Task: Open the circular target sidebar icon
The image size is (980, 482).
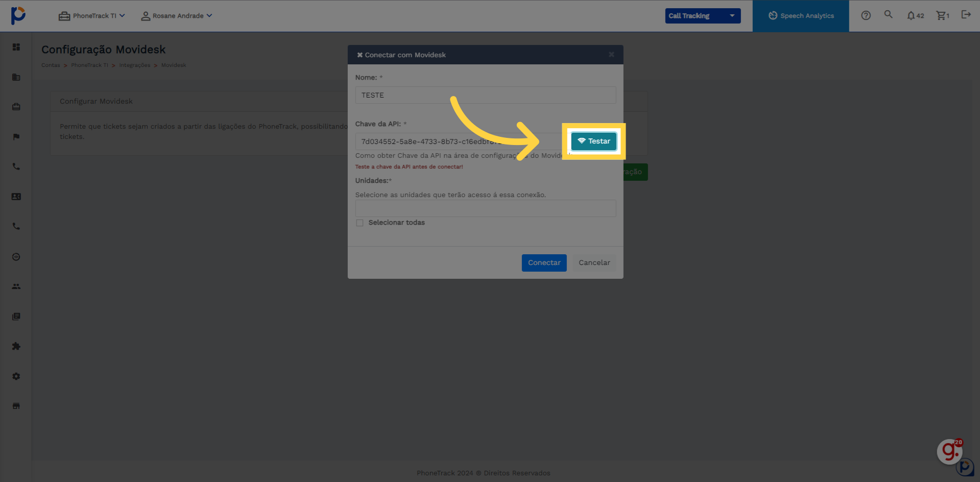Action: pos(16,257)
